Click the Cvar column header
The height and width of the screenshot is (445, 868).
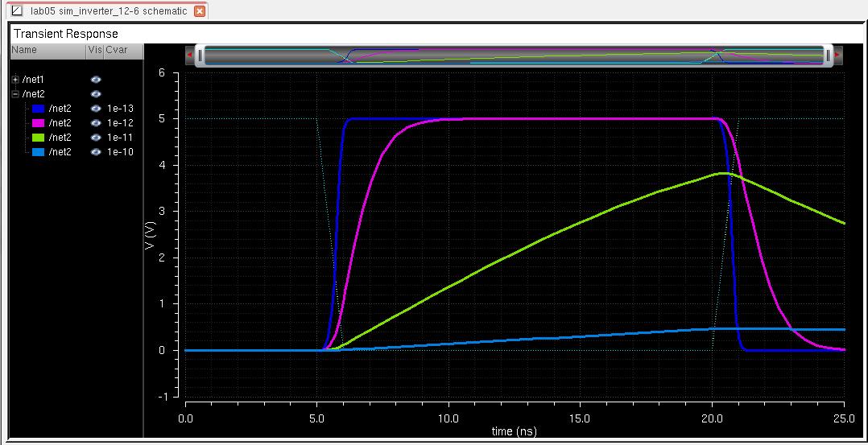click(x=123, y=51)
